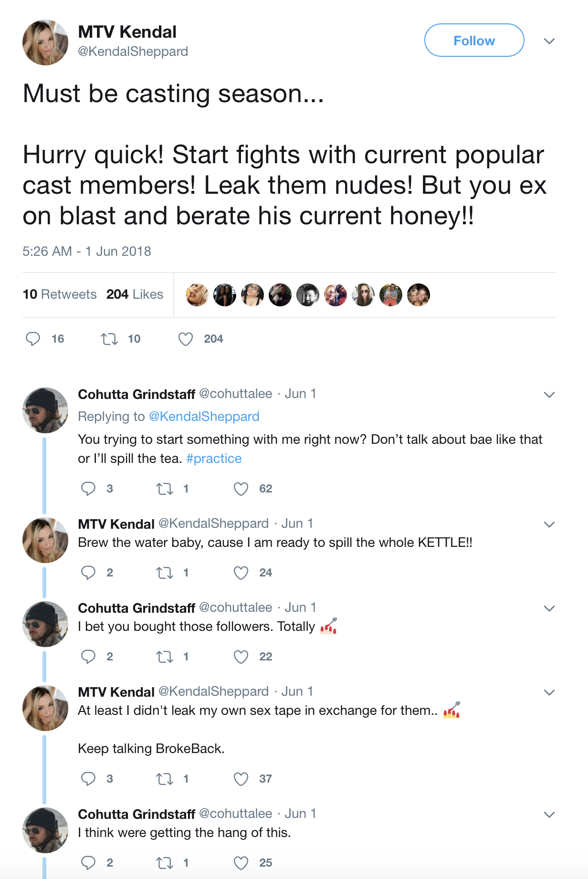Image resolution: width=588 pixels, height=879 pixels.
Task: Reply to 'getting the hang of this' tweet
Action: (x=88, y=863)
